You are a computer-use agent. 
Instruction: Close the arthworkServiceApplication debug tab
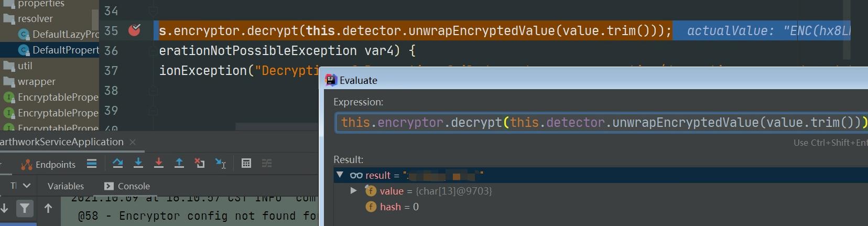pos(133,142)
